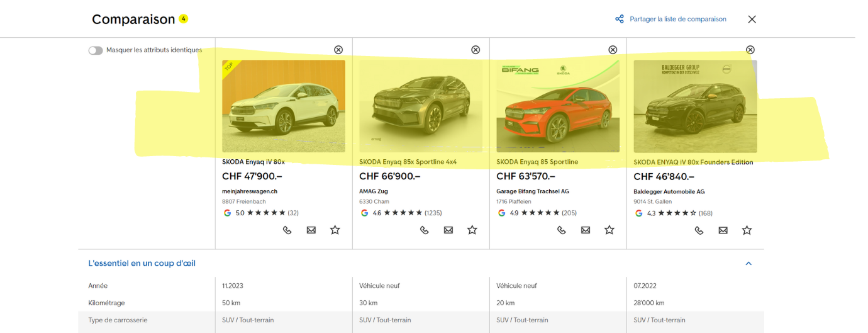Screen dimensions: 868x333
Task: Open SKODA Enyaq 85x Sportline 4x4 title
Action: point(408,162)
